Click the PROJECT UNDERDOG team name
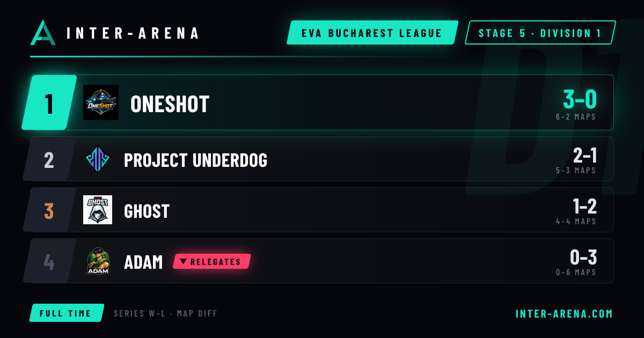Screen dimensions: 644x338 click(x=195, y=160)
